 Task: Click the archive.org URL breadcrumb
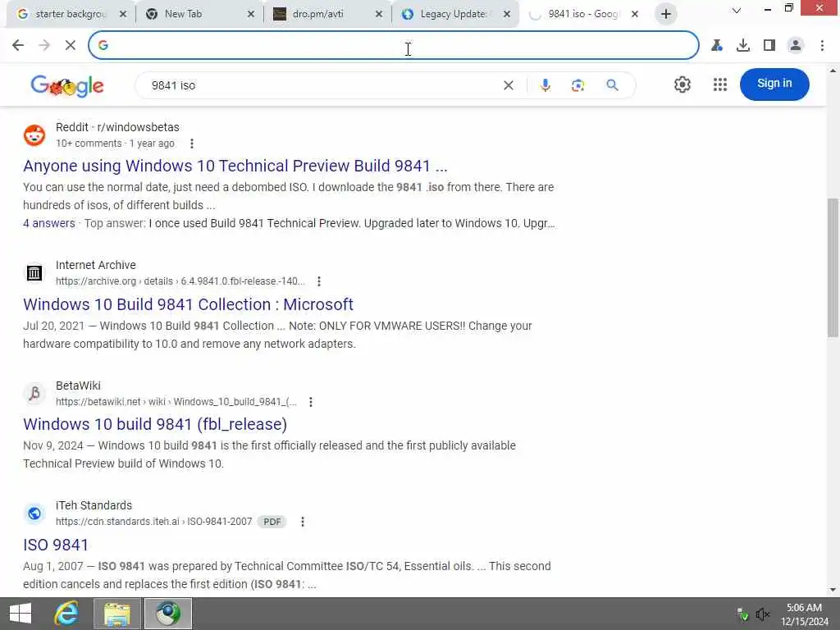[180, 281]
